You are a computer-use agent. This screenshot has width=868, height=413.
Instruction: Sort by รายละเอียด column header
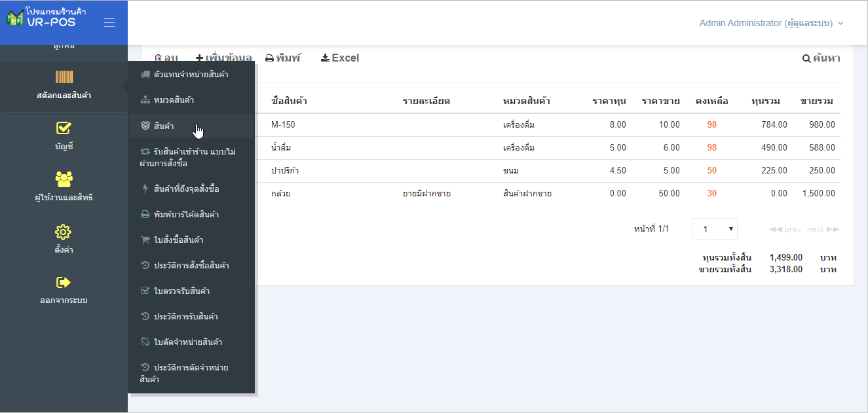(x=426, y=101)
